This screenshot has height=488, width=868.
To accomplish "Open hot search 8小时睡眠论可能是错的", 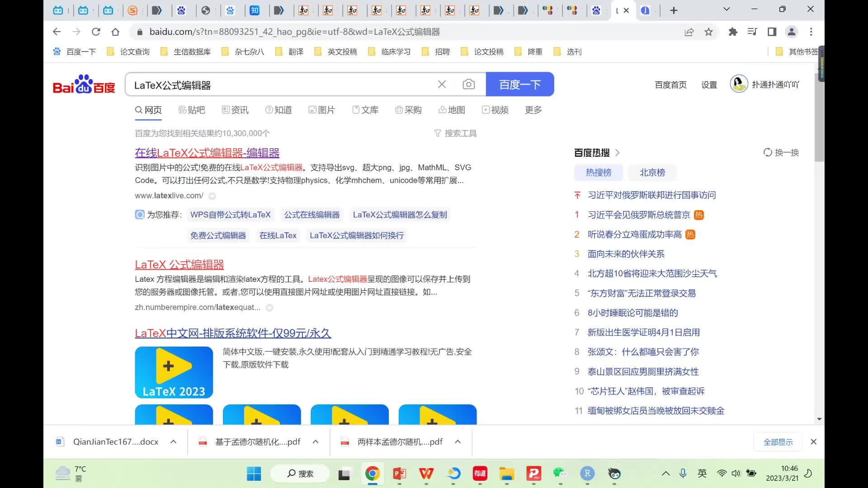I will point(632,313).
